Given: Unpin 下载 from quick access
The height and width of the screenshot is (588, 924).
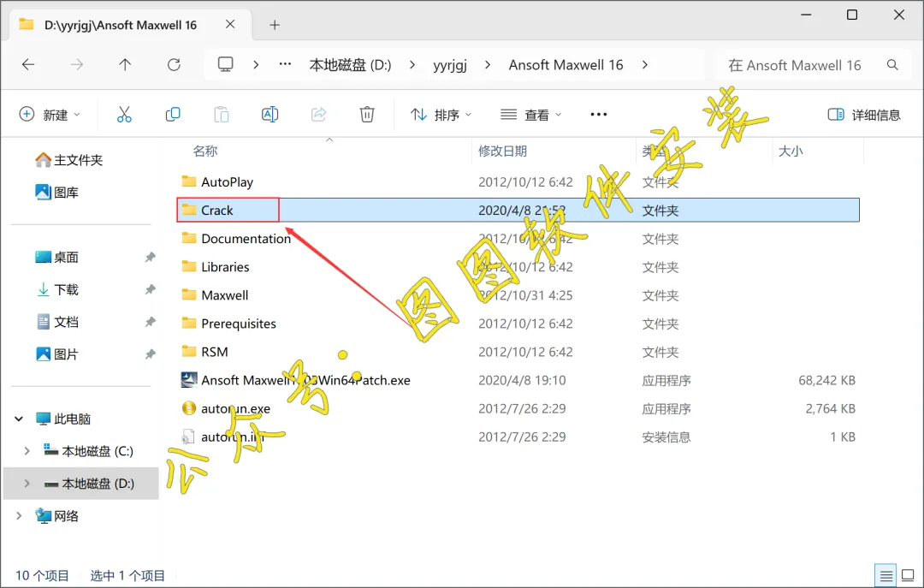Looking at the screenshot, I should pyautogui.click(x=151, y=289).
